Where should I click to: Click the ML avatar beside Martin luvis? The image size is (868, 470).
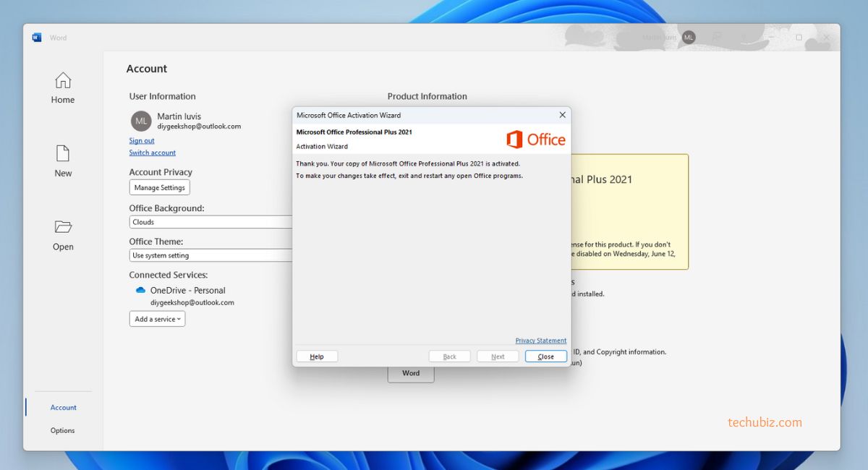[x=141, y=121]
